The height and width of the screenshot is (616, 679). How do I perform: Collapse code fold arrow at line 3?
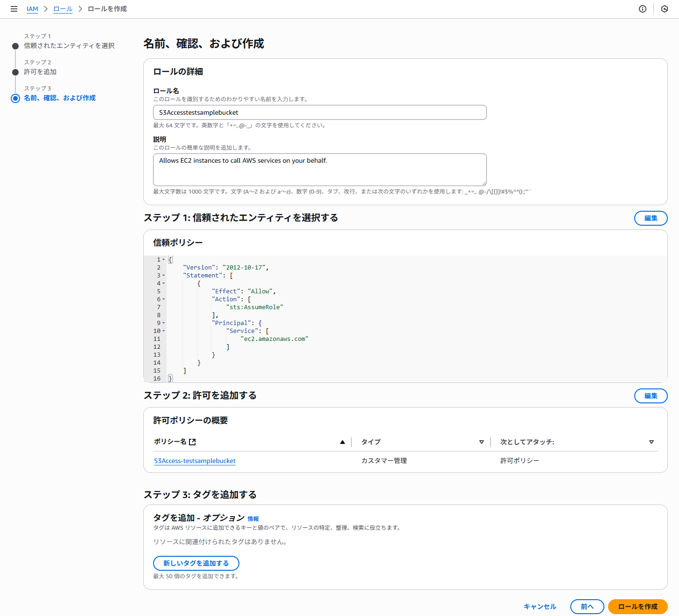coord(164,276)
